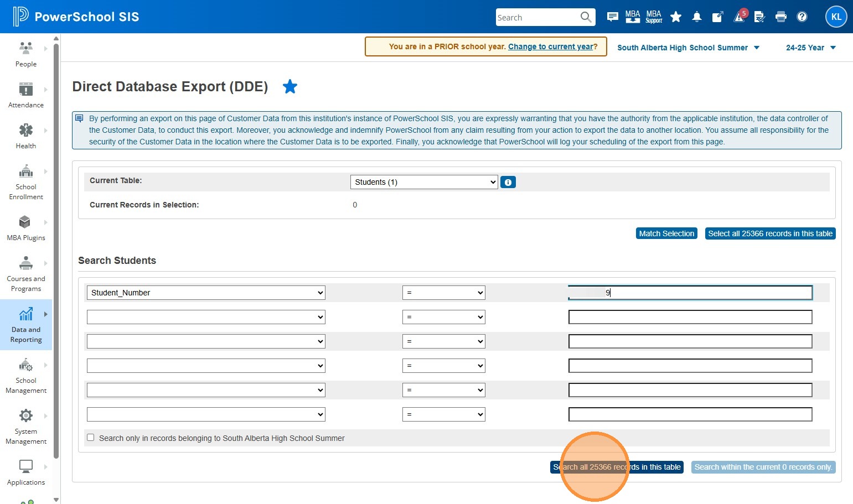The height and width of the screenshot is (504, 853).
Task: Favorite this page with the star beside DDE title
Action: pos(290,86)
